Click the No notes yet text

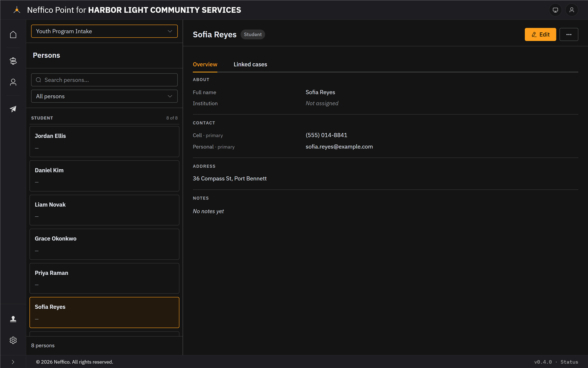point(208,211)
